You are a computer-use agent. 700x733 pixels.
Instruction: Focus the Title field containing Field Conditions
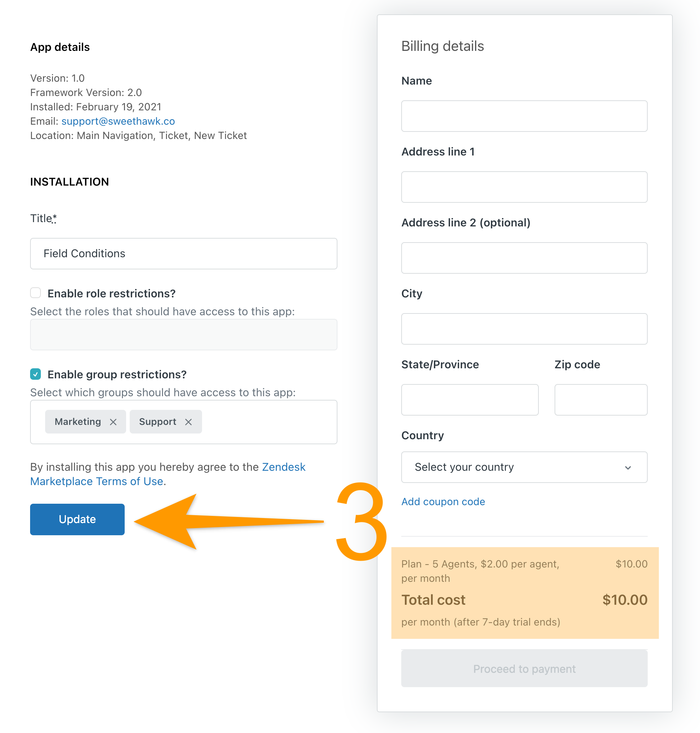[183, 254]
